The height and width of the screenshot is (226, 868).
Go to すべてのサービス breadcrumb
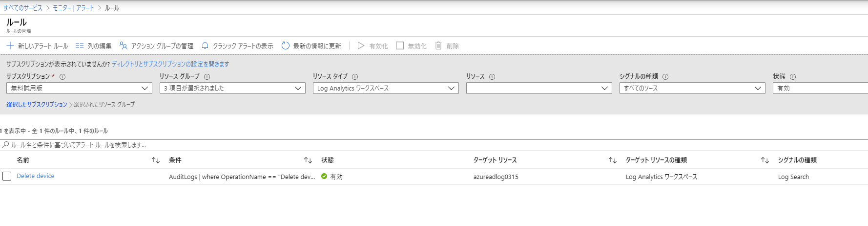pos(23,8)
